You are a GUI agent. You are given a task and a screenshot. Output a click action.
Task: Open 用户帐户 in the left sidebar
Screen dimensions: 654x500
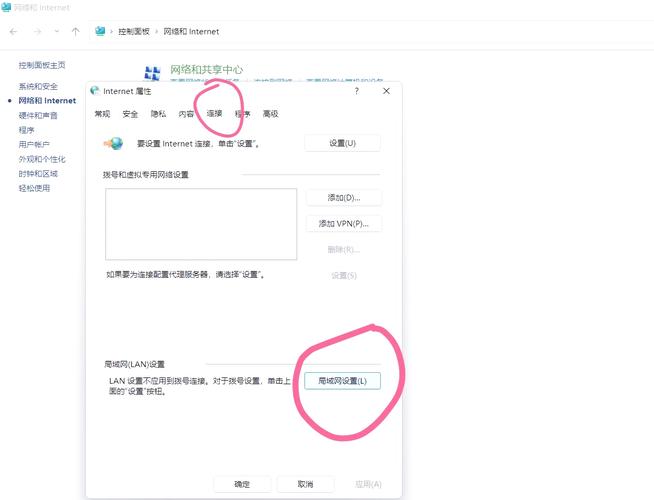pos(34,144)
